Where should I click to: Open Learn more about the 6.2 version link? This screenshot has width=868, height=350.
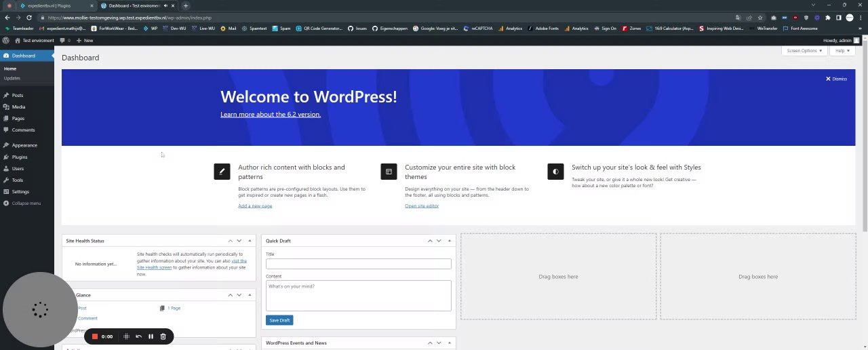click(x=271, y=114)
